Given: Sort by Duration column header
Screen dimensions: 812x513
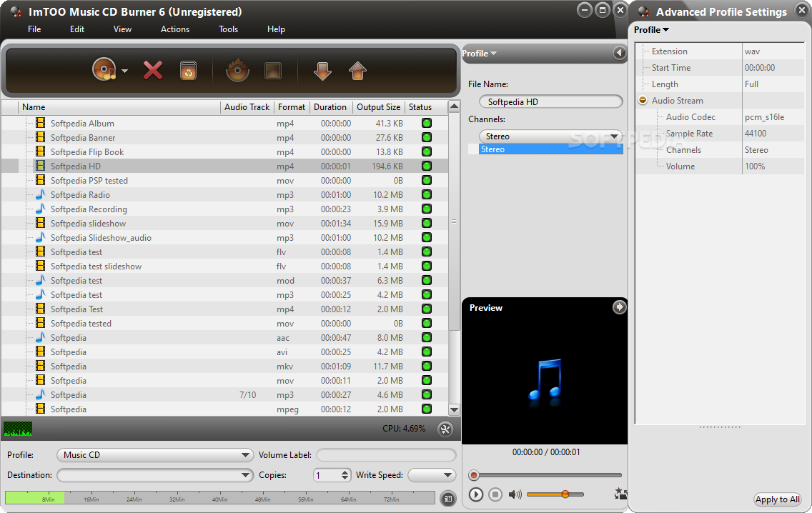Looking at the screenshot, I should click(330, 107).
